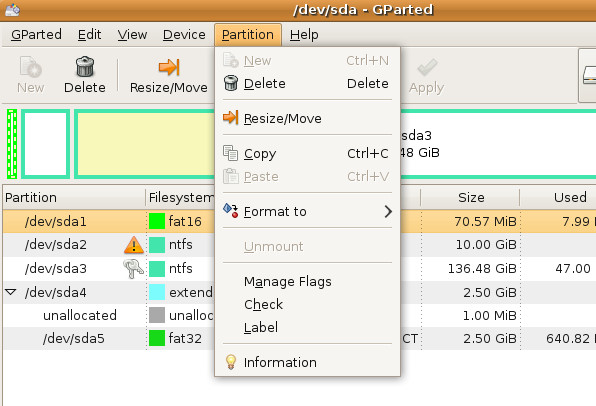The image size is (596, 406).
Task: Open the Format to submenu arrow
Action: pos(388,211)
